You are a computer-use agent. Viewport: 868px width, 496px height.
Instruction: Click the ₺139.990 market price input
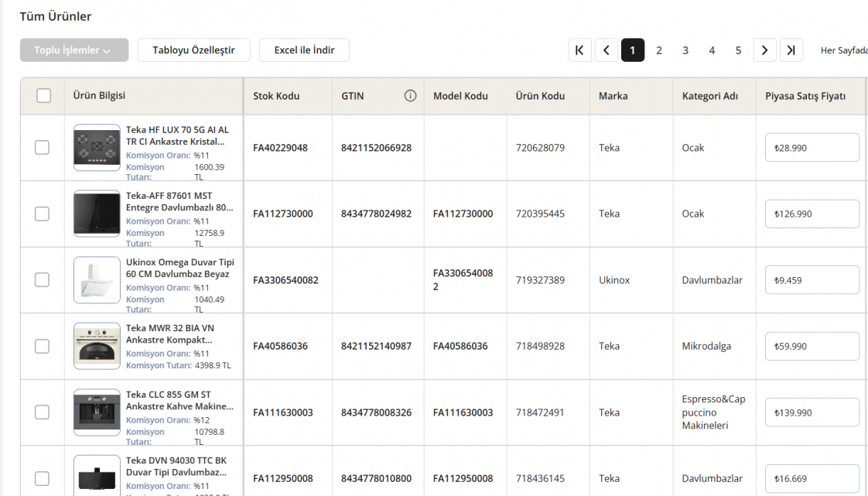tap(812, 412)
